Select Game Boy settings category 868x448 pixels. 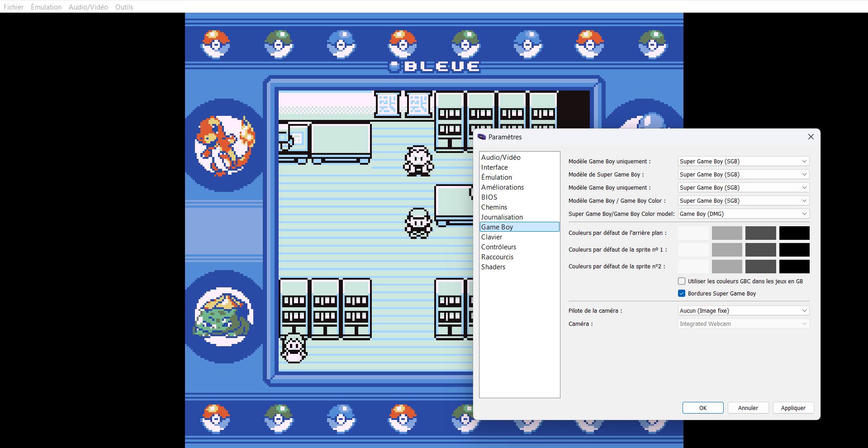coord(519,227)
